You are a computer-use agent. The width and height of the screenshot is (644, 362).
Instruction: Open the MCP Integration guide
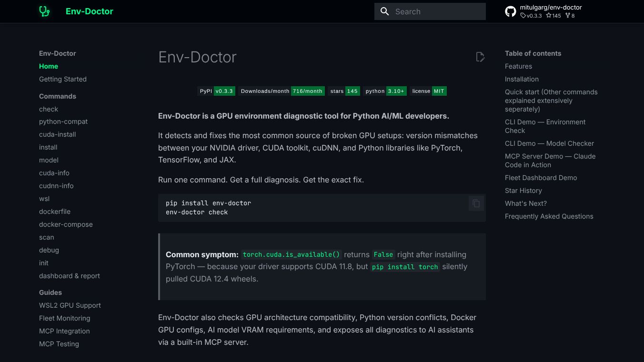[x=64, y=331]
